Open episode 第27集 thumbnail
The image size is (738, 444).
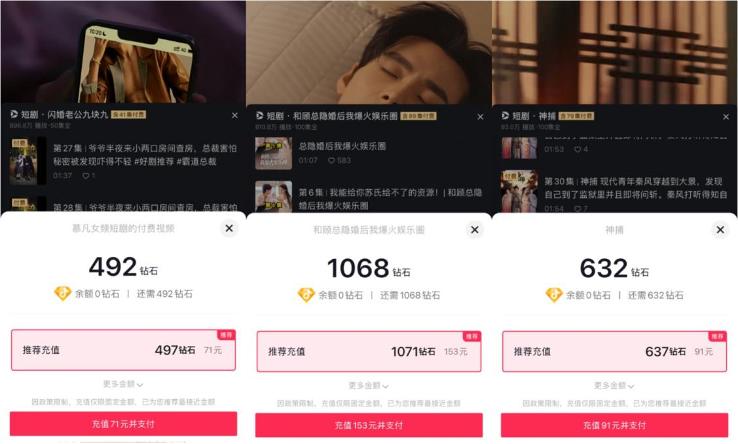coord(27,161)
